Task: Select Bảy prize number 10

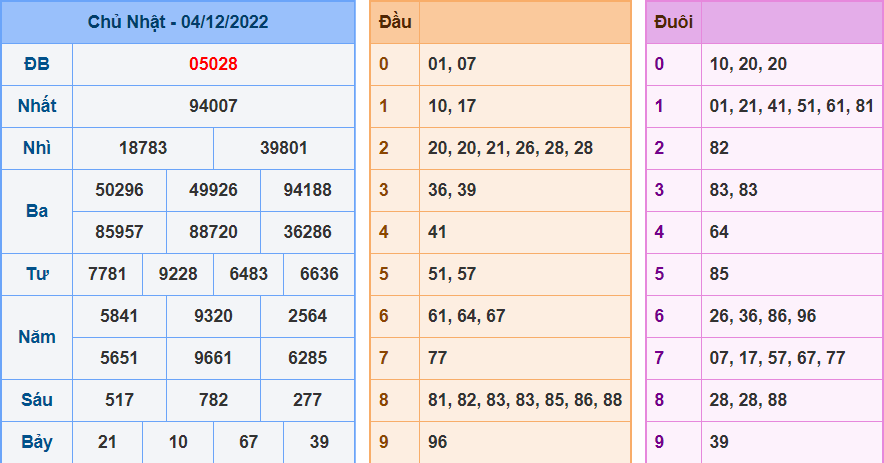Action: pos(178,442)
